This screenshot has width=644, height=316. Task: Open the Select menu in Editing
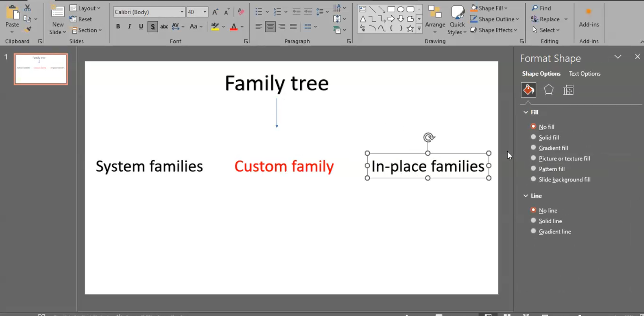tap(546, 30)
